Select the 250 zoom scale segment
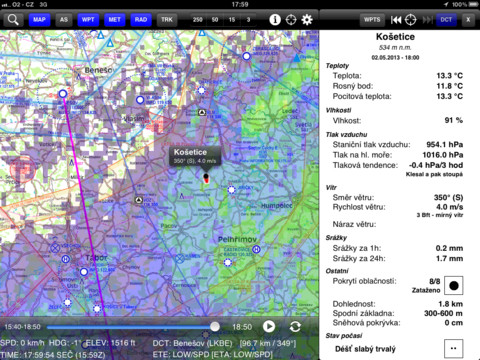The width and height of the screenshot is (480, 360). 198,20
